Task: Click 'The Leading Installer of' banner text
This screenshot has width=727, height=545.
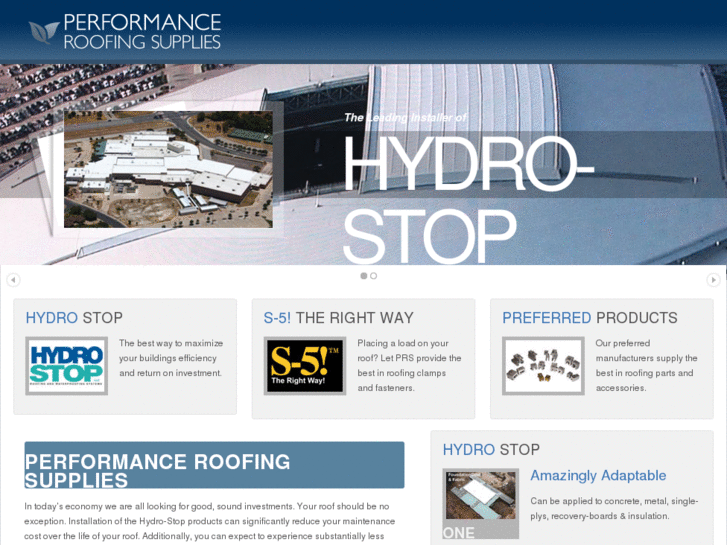Action: coord(405,118)
